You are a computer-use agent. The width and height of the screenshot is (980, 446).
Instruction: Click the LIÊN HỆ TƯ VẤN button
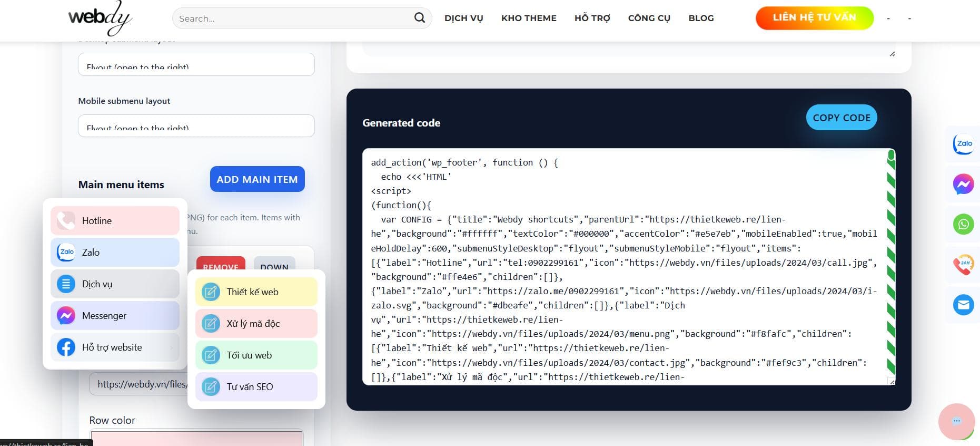pos(815,18)
